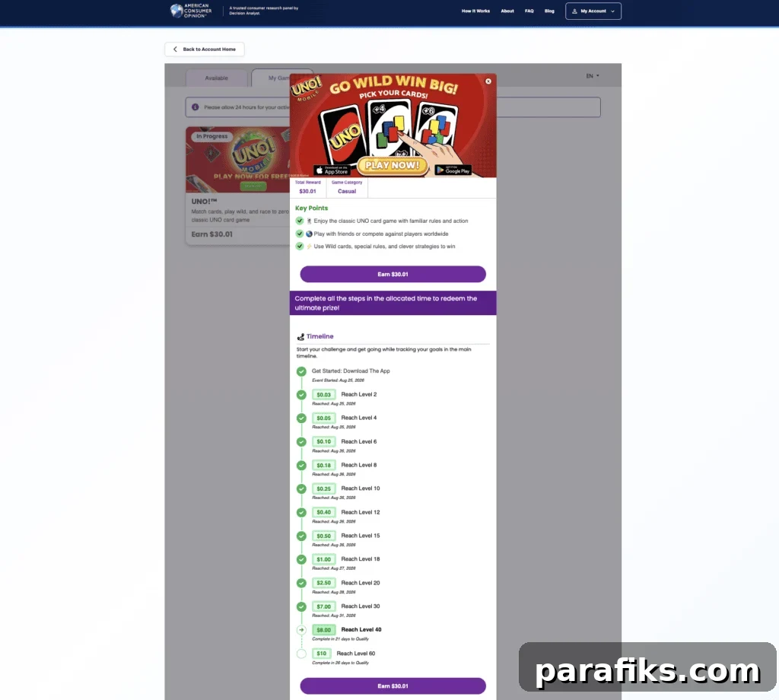Click the Timeline heading icon

point(300,337)
